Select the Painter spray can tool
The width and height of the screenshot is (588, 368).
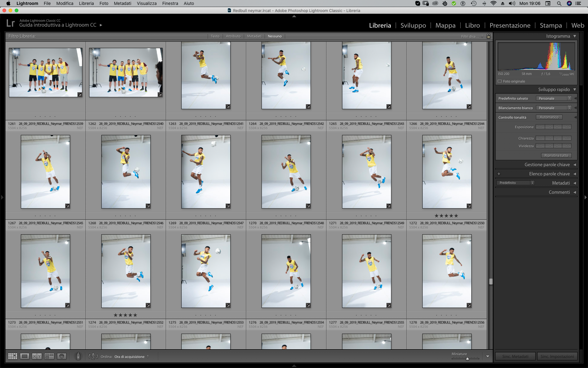coord(78,356)
